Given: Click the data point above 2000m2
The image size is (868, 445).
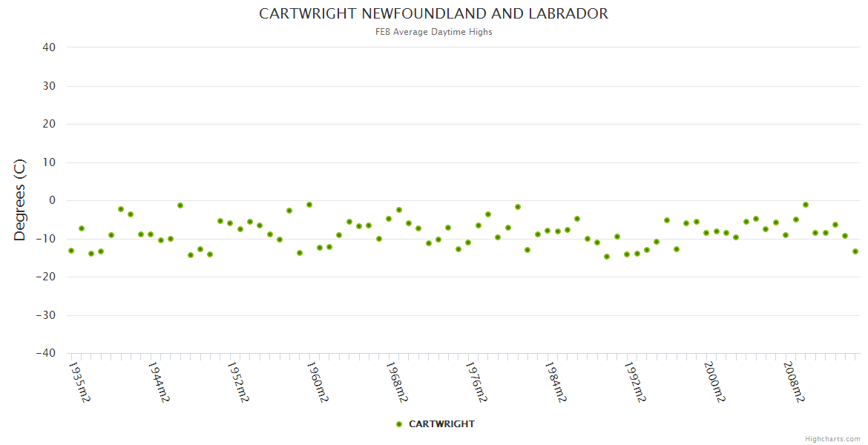Looking at the screenshot, I should (706, 233).
